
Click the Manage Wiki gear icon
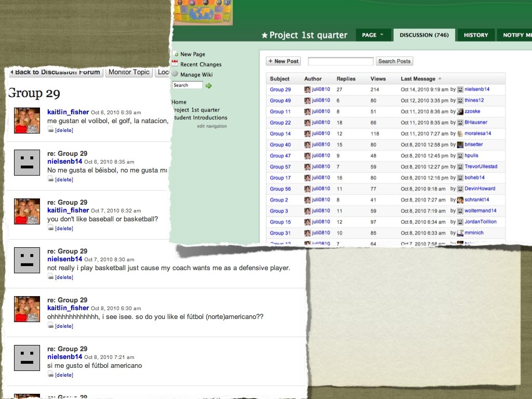pos(175,74)
